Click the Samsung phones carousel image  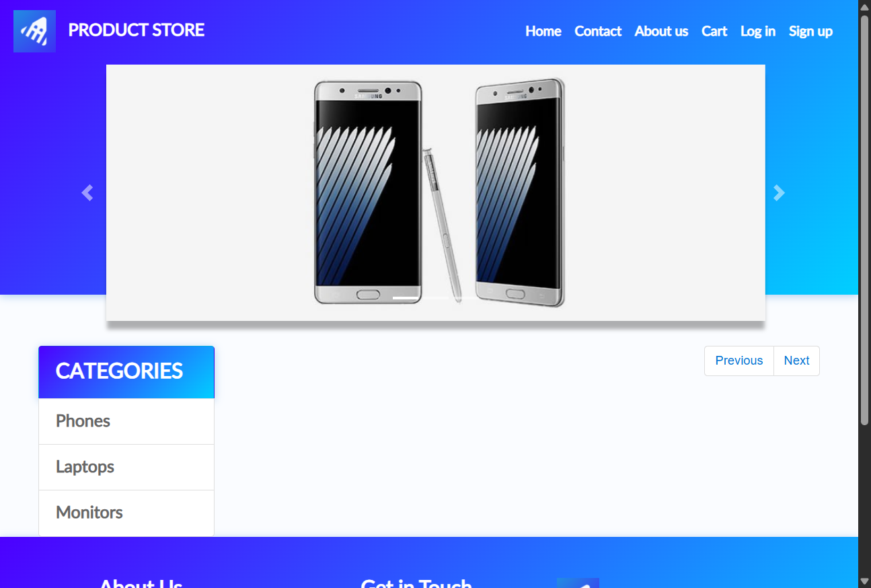tap(436, 192)
